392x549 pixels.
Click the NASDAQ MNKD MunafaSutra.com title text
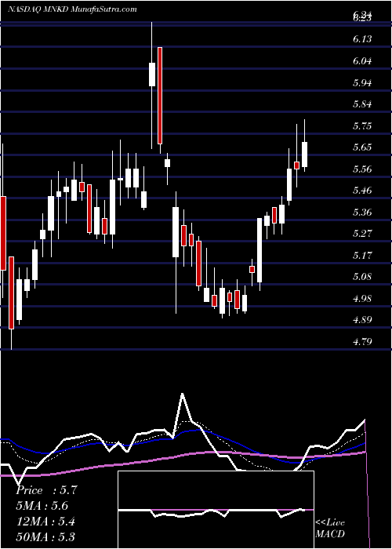pyautogui.click(x=72, y=9)
